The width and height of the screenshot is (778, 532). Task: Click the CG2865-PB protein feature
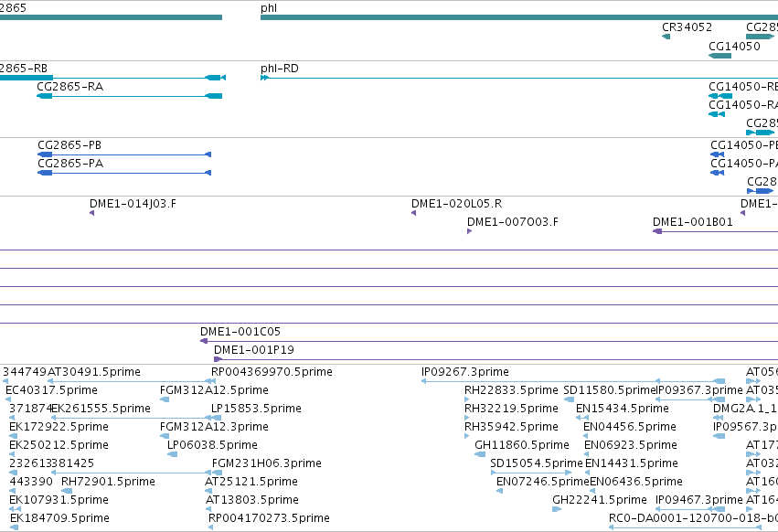[124, 154]
